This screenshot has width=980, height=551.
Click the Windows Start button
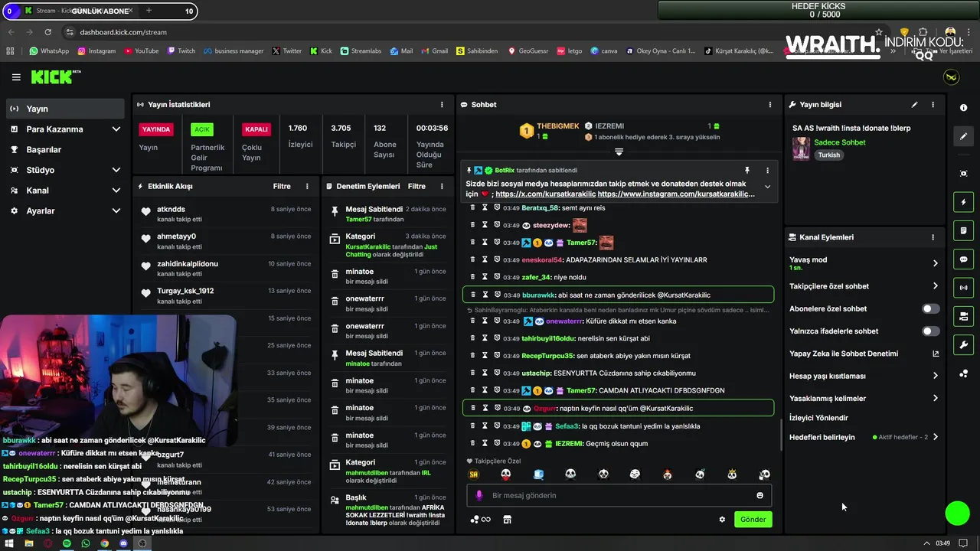coord(10,543)
